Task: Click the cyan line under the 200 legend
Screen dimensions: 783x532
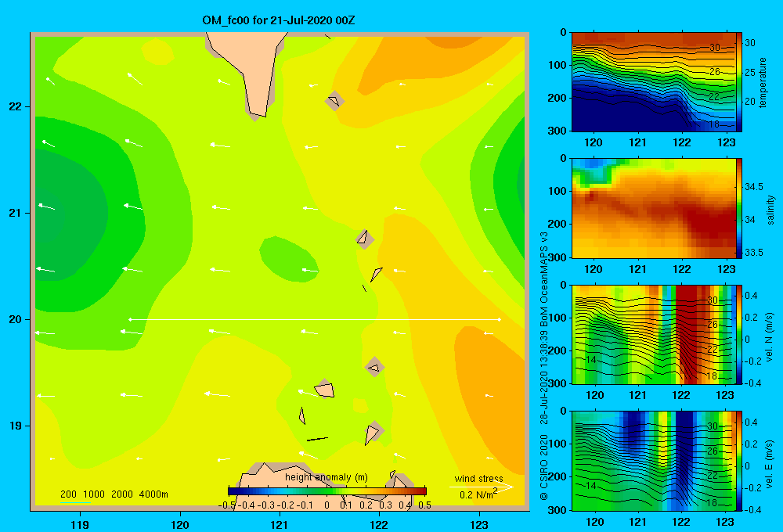Action: 75,502
